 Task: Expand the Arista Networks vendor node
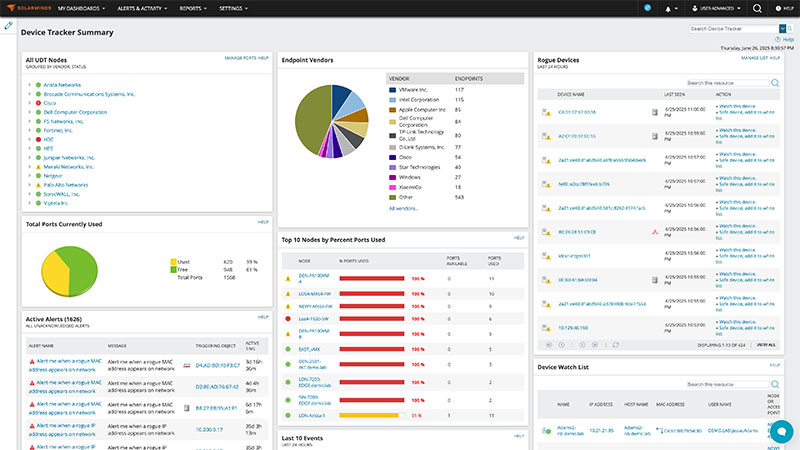click(x=30, y=85)
